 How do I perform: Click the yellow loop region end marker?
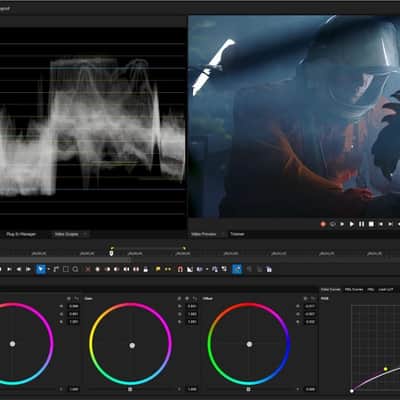pos(184,248)
